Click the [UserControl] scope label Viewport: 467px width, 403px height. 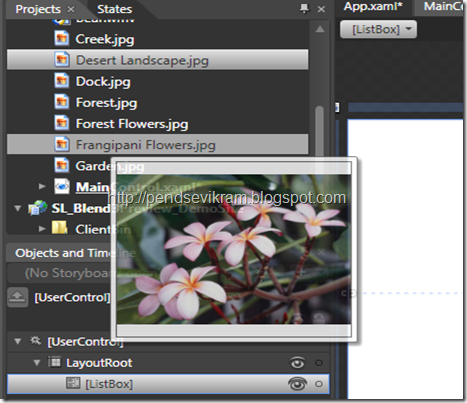72,297
